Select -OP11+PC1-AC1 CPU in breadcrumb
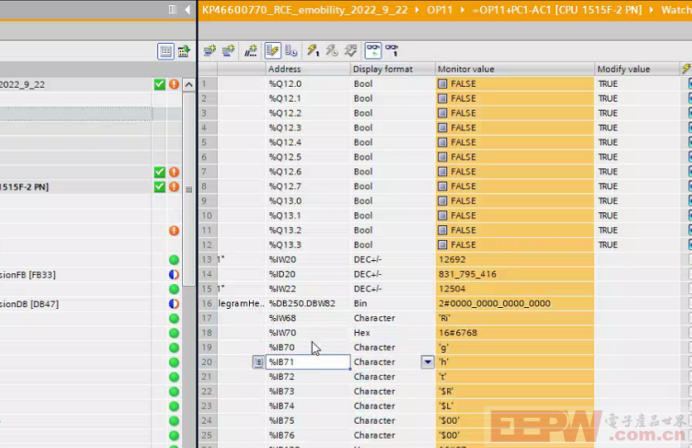 [x=557, y=10]
